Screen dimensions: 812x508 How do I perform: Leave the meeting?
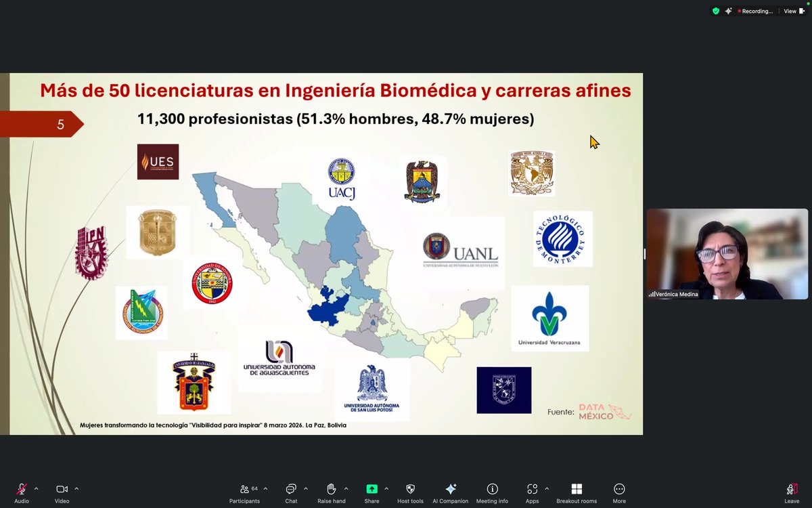792,492
